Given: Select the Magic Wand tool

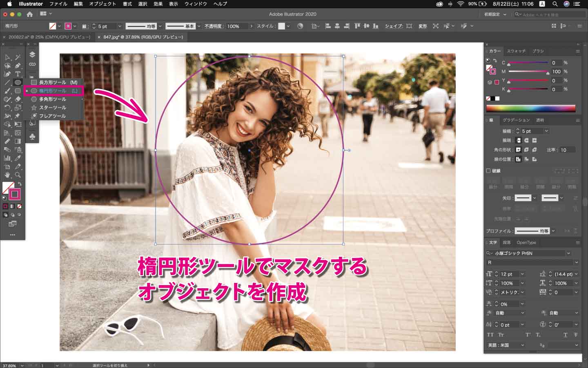Looking at the screenshot, I should point(18,57).
